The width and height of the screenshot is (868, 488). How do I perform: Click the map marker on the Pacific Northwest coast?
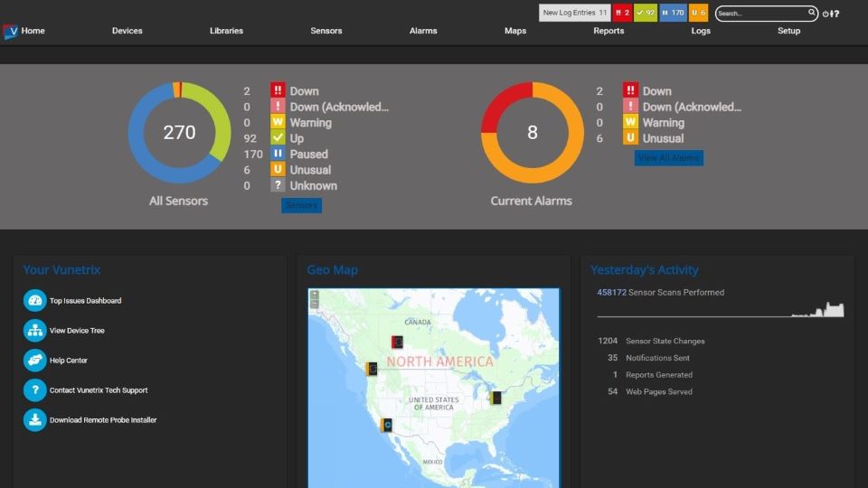pos(372,368)
